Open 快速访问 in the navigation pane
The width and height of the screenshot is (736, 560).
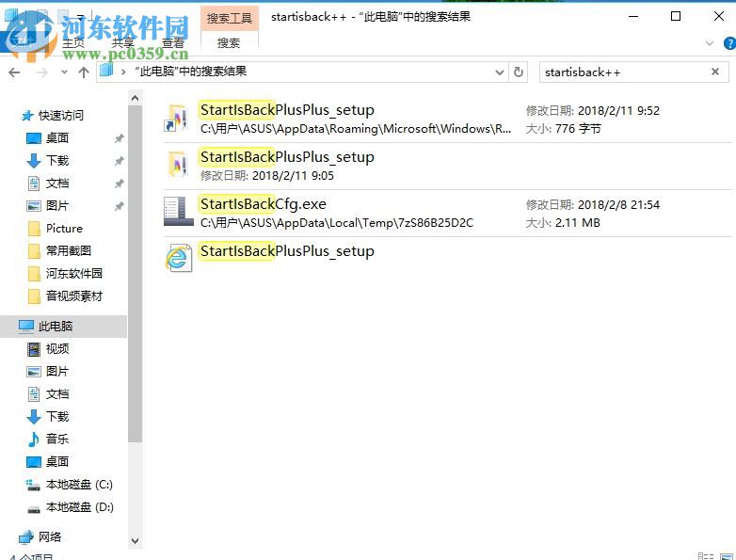[60, 116]
